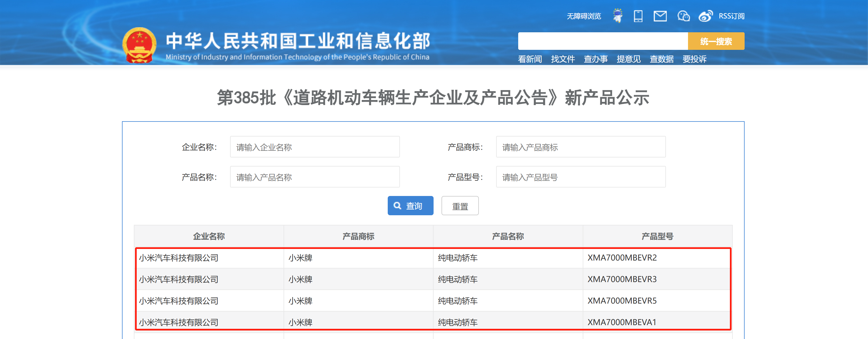Click the 产品商标 input field
This screenshot has height=339, width=868.
point(580,147)
